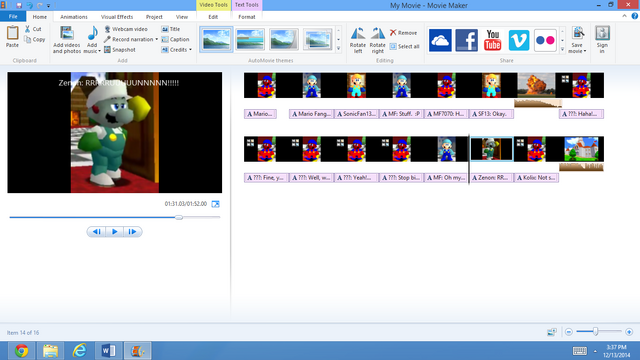Screen dimensions: 640x360
Task: Open Credits dropdown arrow
Action: click(190, 50)
